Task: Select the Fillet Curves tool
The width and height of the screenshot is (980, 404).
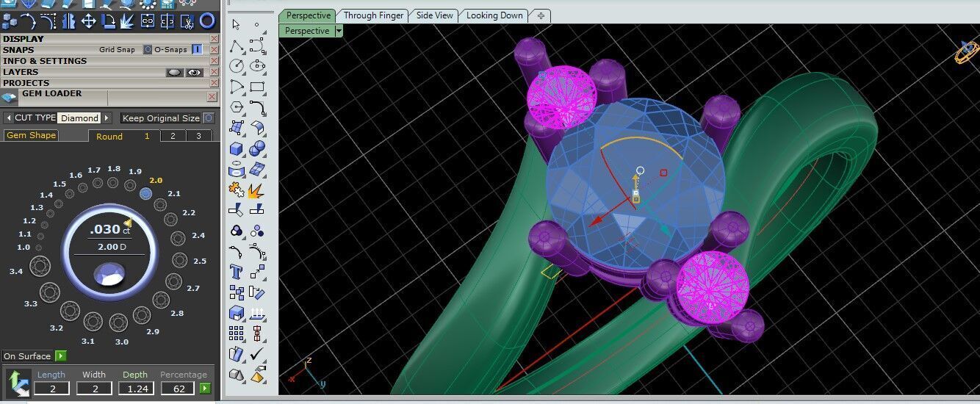Action: (256, 107)
